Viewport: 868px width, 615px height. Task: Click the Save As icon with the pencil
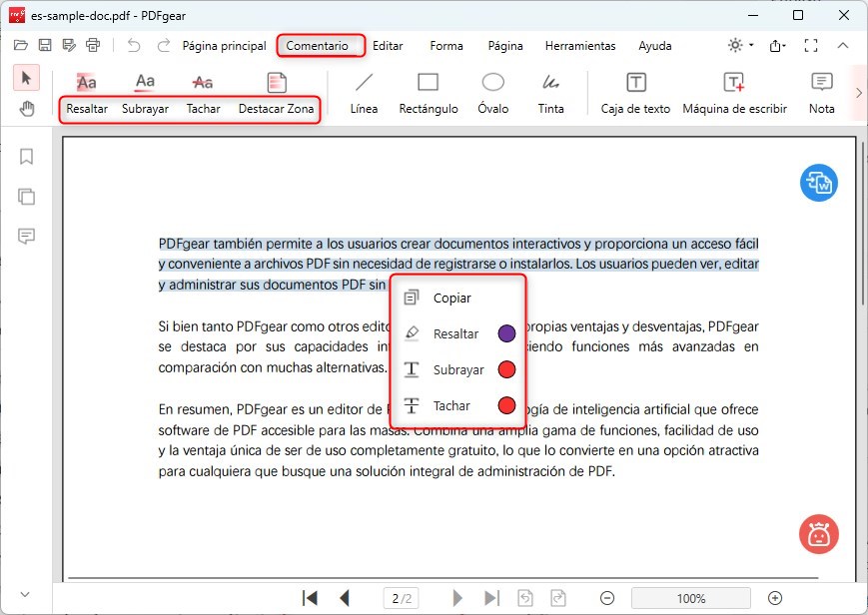coord(69,45)
